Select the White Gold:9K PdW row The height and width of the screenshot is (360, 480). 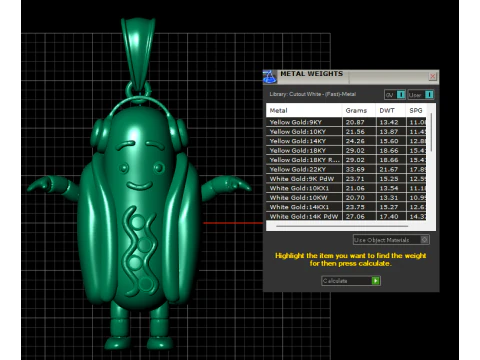[346, 179]
